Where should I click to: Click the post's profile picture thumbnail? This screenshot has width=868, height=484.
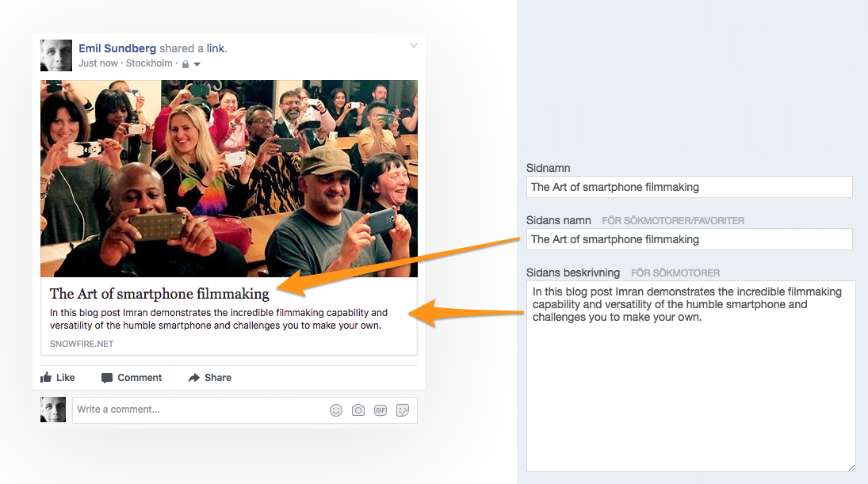pyautogui.click(x=56, y=55)
